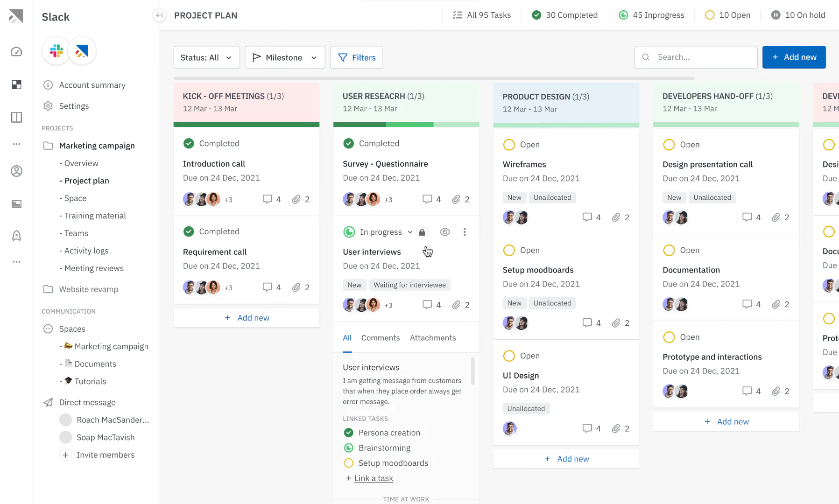Switch to the Attachments tab

(433, 338)
